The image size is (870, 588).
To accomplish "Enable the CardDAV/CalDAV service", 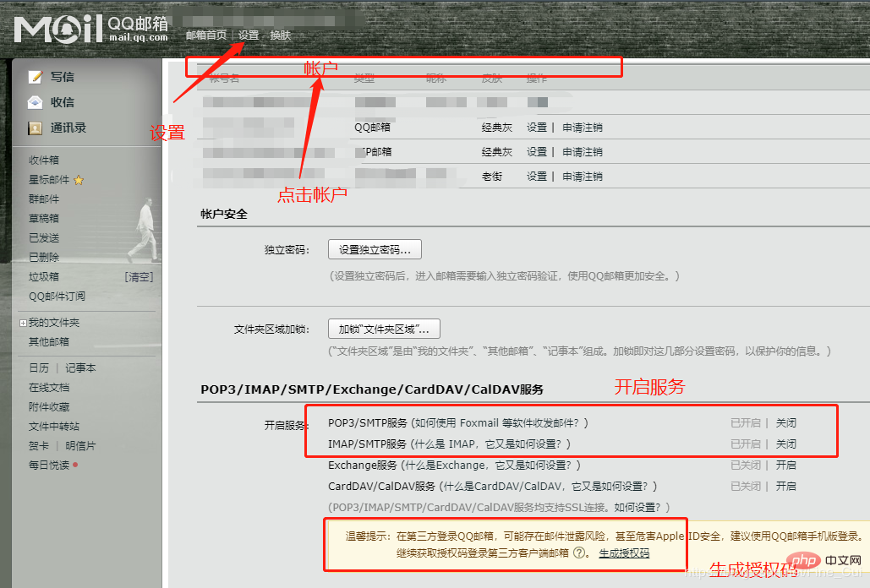I will click(785, 485).
